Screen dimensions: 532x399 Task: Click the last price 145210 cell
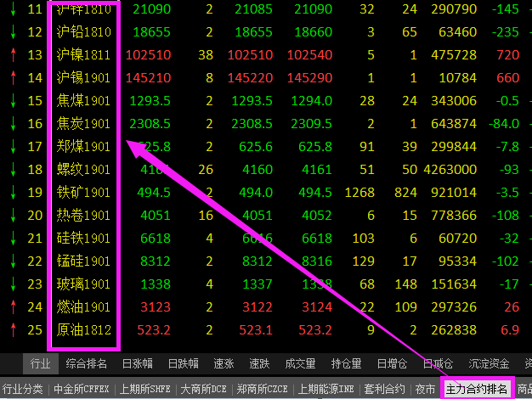(x=148, y=77)
